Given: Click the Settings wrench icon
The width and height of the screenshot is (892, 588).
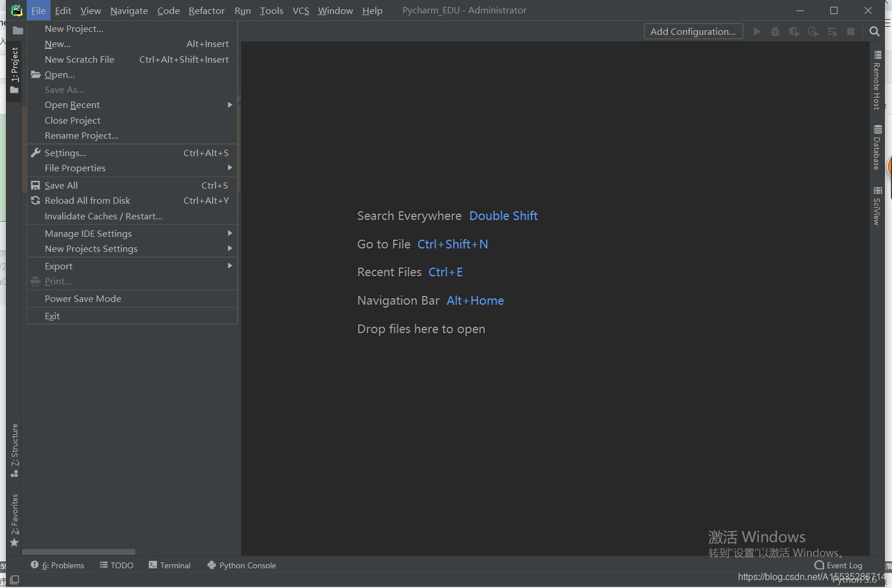Looking at the screenshot, I should (35, 153).
